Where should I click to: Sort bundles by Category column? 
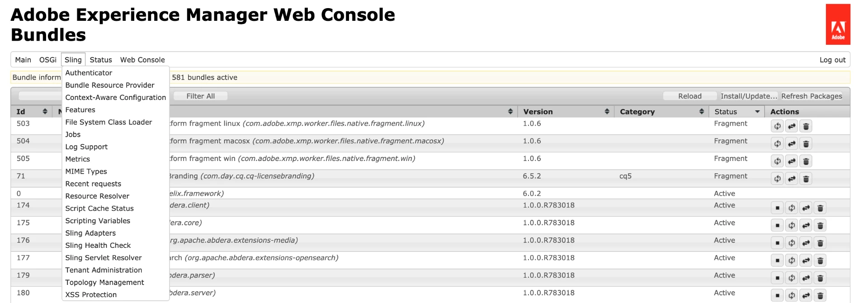pos(661,112)
